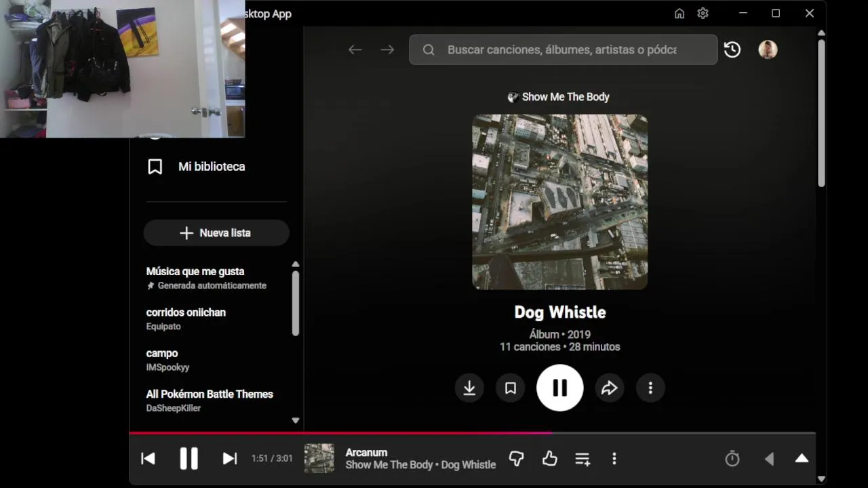Expand the now playing panel arrow
868x488 pixels.
tap(802, 458)
